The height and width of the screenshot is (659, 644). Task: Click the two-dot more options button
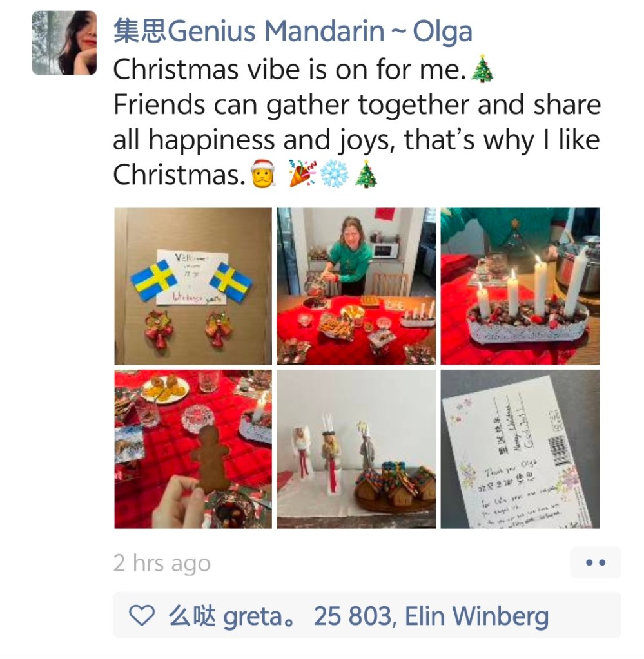(595, 562)
